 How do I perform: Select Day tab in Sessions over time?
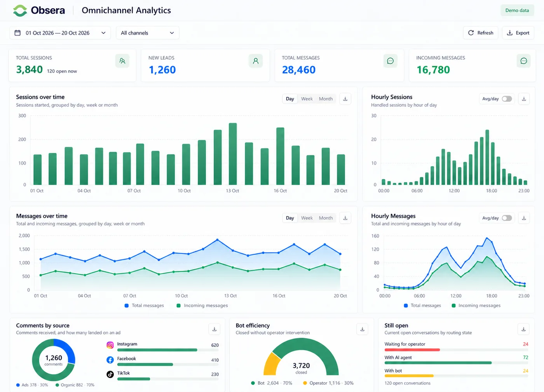tap(290, 99)
